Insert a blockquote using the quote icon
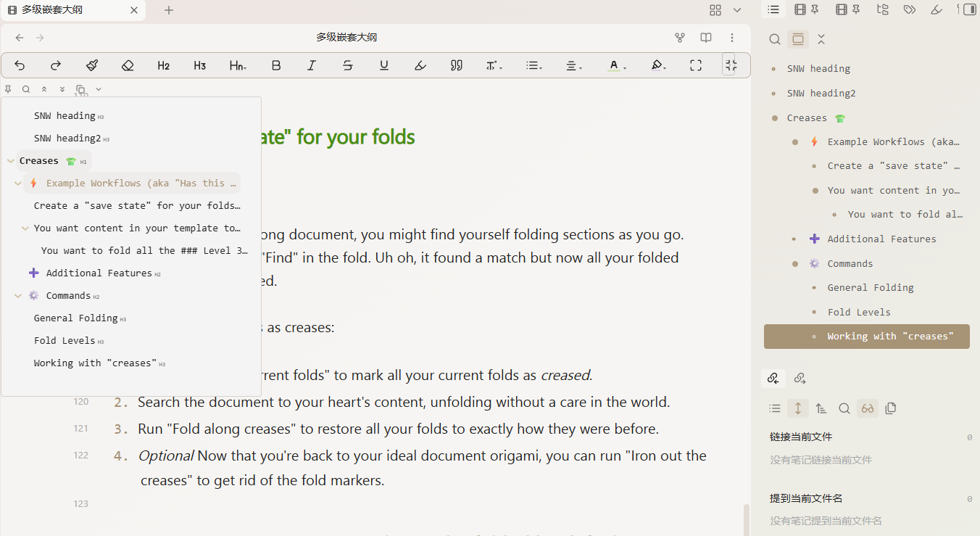The image size is (980, 536). [456, 65]
